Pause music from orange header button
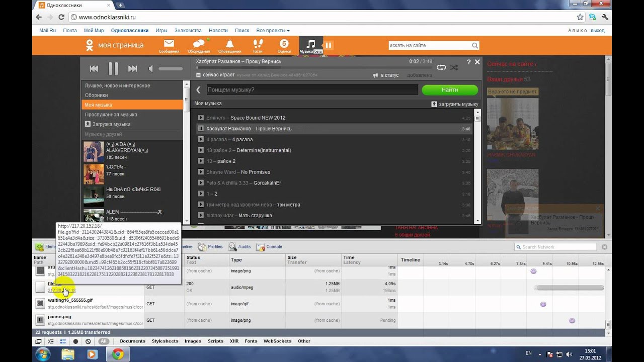644x362 pixels. click(328, 46)
